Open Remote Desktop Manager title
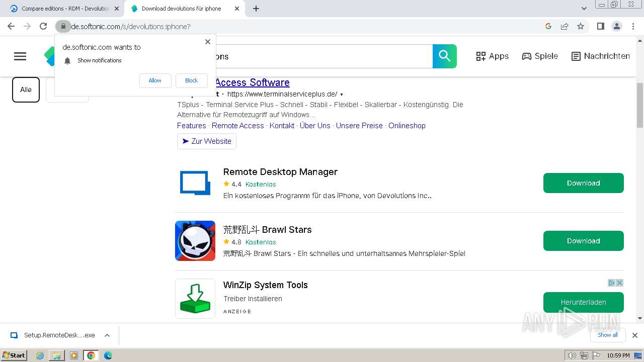Image resolution: width=644 pixels, height=362 pixels. click(280, 172)
